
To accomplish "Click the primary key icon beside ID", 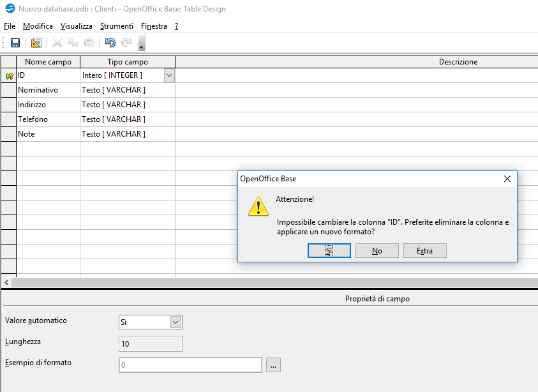I will click(9, 75).
